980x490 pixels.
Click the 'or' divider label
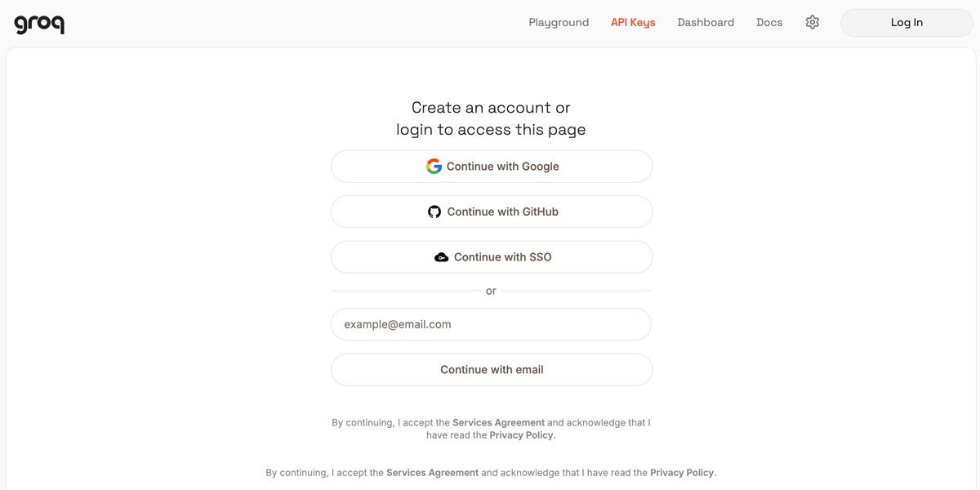[x=491, y=291]
